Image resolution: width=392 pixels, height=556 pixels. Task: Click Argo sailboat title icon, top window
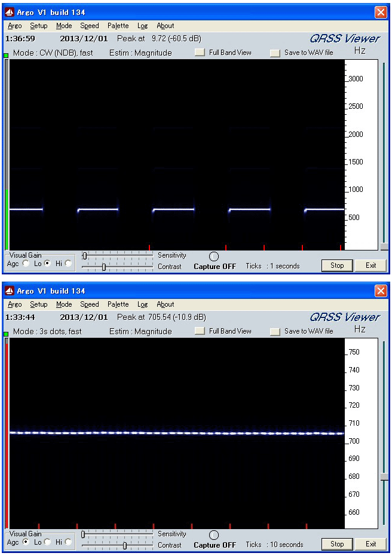10,13
